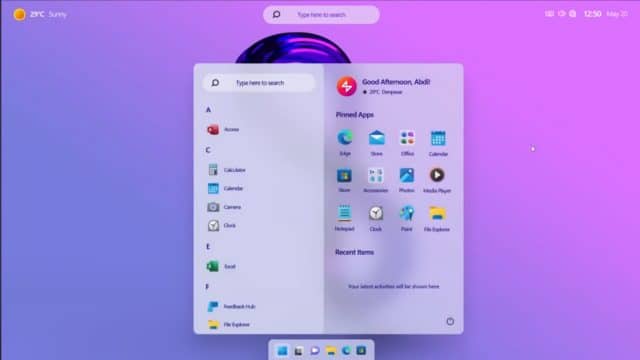Click the top desktop search bar
This screenshot has height=360, width=640.
[321, 15]
